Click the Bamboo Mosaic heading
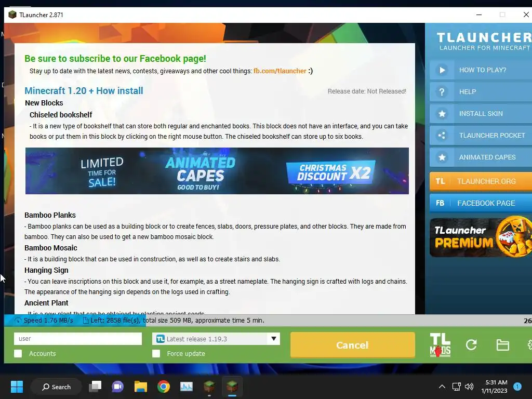This screenshot has width=532, height=399. coord(50,248)
